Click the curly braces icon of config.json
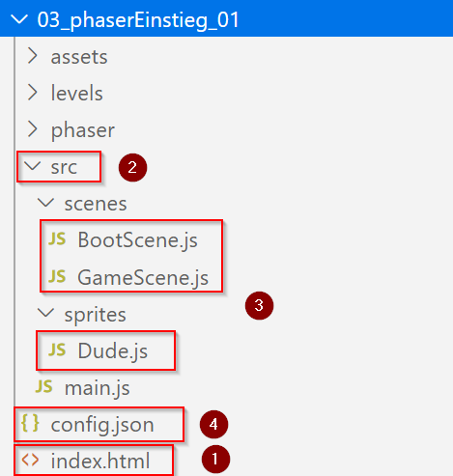This screenshot has width=453, height=476. (30, 423)
